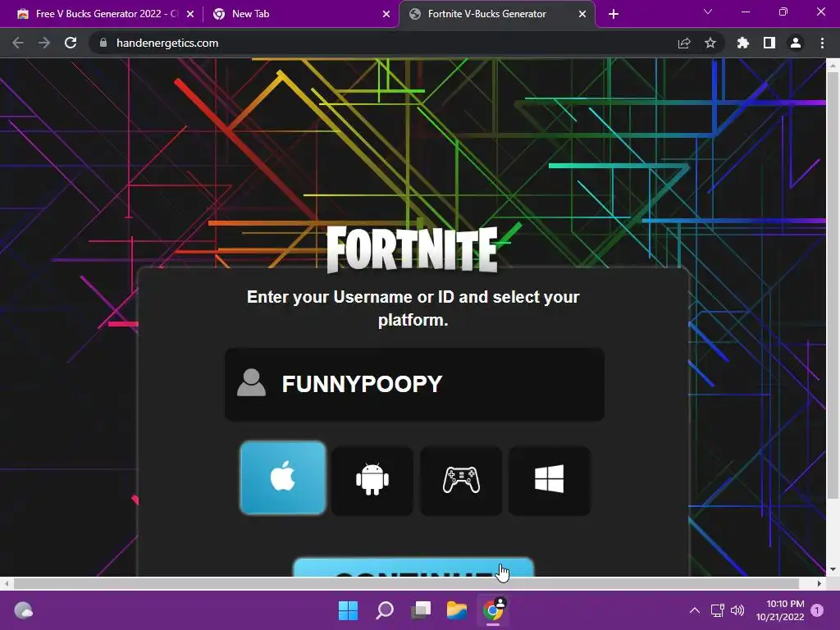Image resolution: width=840 pixels, height=630 pixels.
Task: Click the scroll-right arrow of horizontal scrollbar
Action: pos(819,583)
